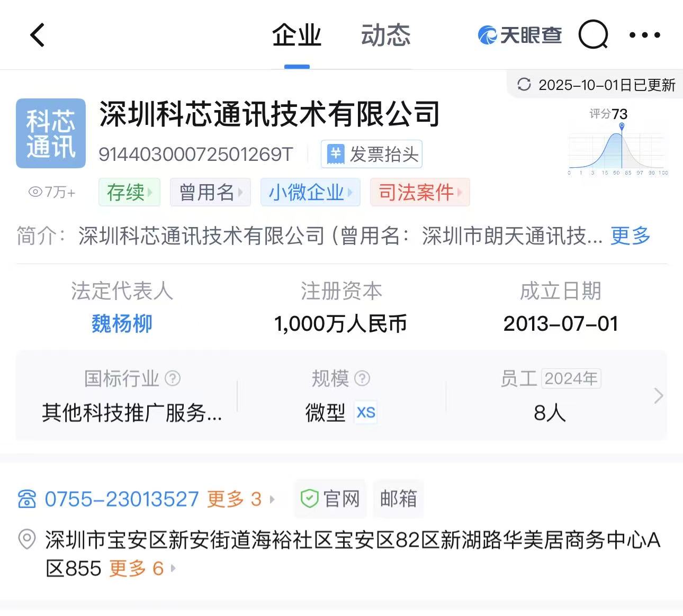Click the refresh update icon
683x616 pixels.
point(524,85)
